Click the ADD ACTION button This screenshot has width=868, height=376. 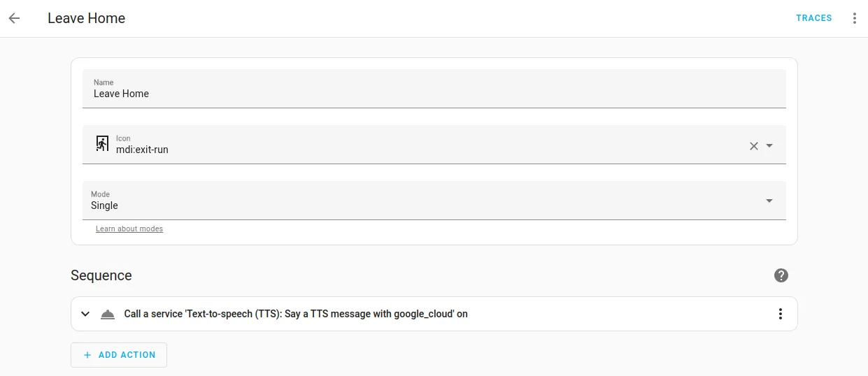(119, 355)
